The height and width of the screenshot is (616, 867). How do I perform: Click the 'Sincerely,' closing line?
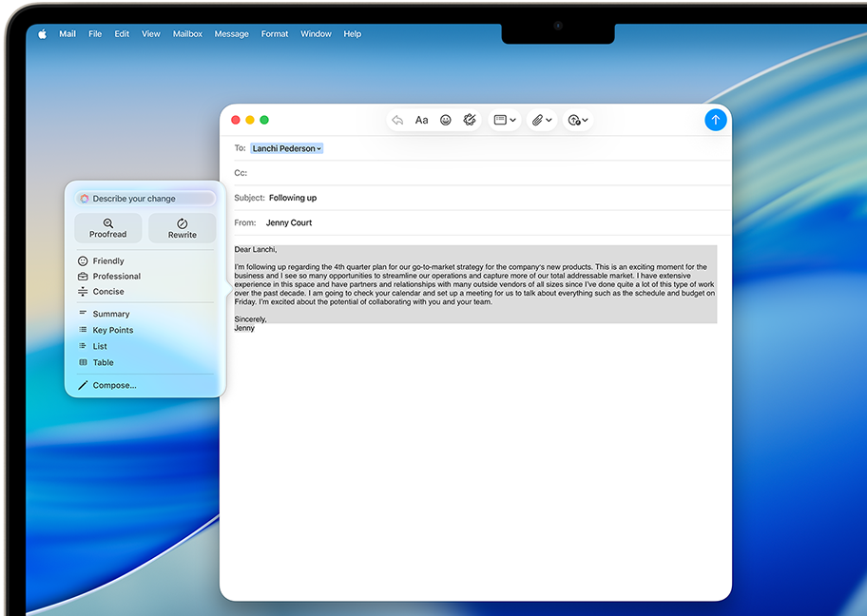pyautogui.click(x=250, y=319)
